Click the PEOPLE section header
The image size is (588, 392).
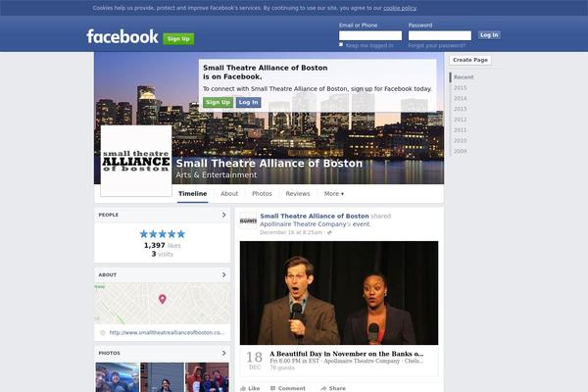pyautogui.click(x=109, y=215)
